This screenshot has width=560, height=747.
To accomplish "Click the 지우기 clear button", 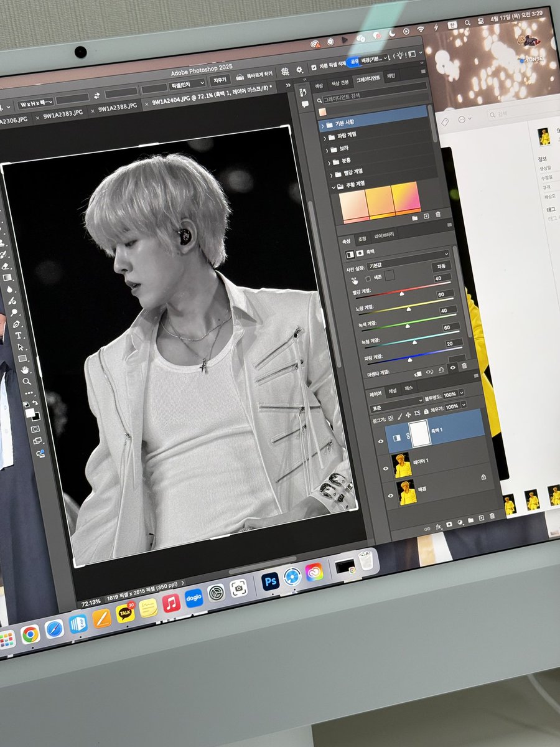I will click(220, 81).
